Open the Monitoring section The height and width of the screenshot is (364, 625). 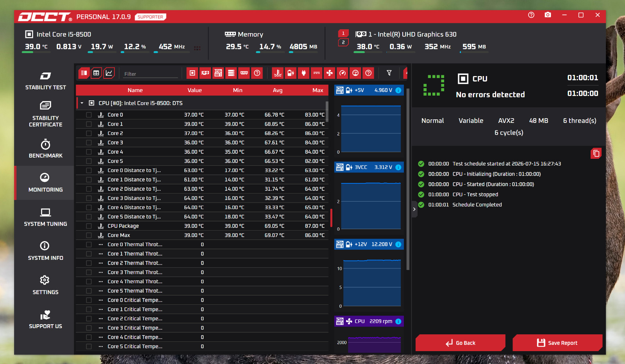coord(45,183)
